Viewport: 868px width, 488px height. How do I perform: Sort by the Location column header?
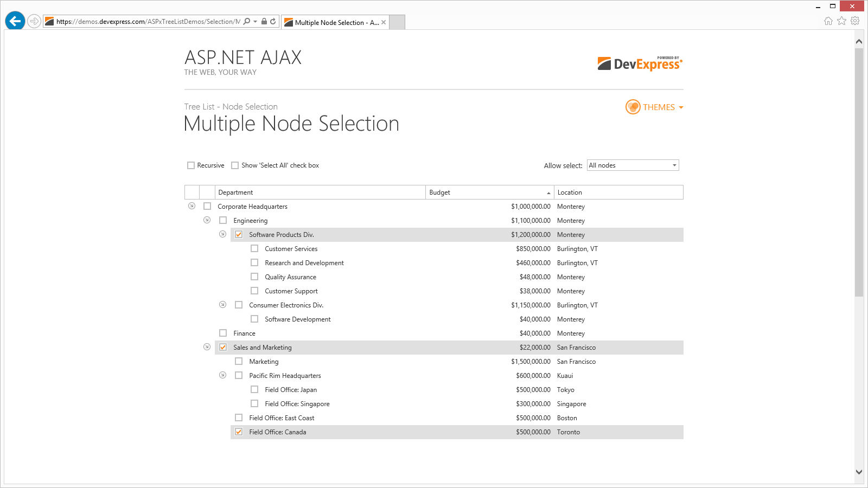(x=618, y=192)
